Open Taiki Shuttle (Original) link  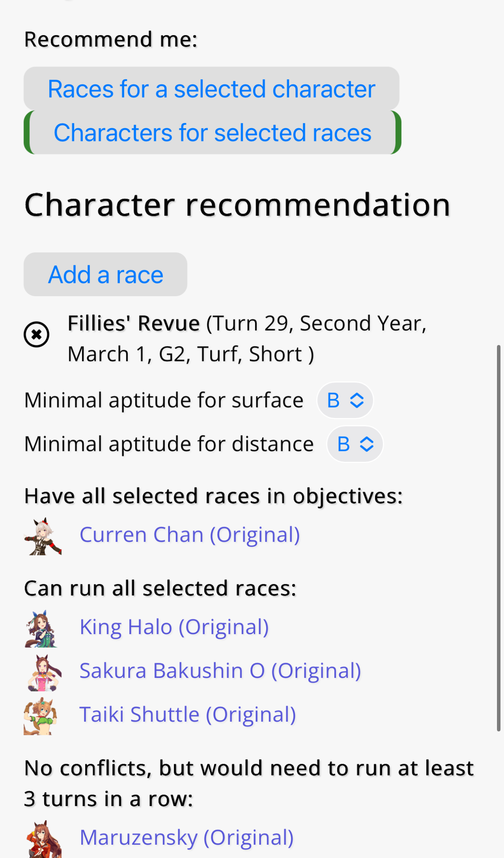point(188,715)
